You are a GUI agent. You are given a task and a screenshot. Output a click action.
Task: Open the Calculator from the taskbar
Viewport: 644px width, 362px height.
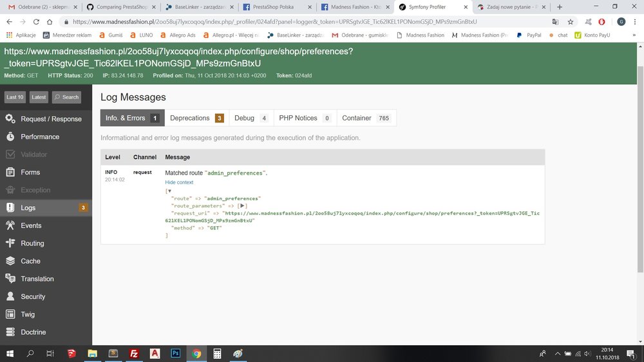coord(217,354)
